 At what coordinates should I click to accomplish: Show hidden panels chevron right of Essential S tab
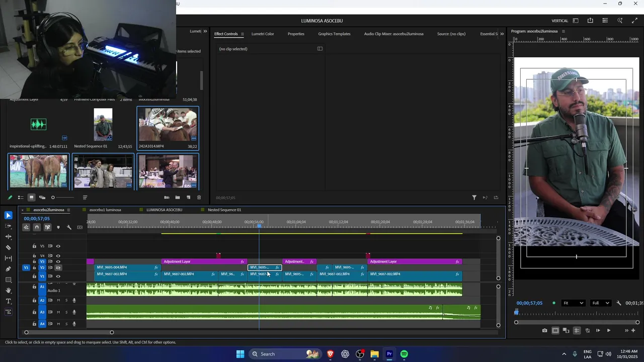coord(502,34)
